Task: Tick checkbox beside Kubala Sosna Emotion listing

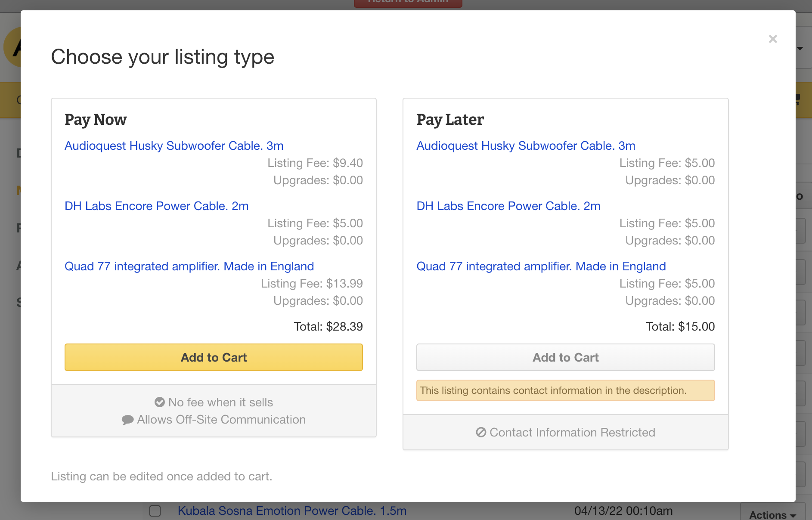Action: tap(155, 511)
